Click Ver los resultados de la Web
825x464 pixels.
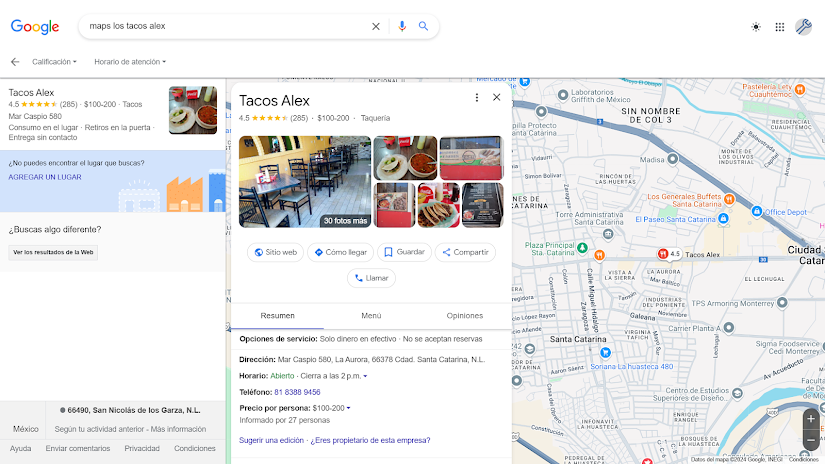tap(53, 253)
